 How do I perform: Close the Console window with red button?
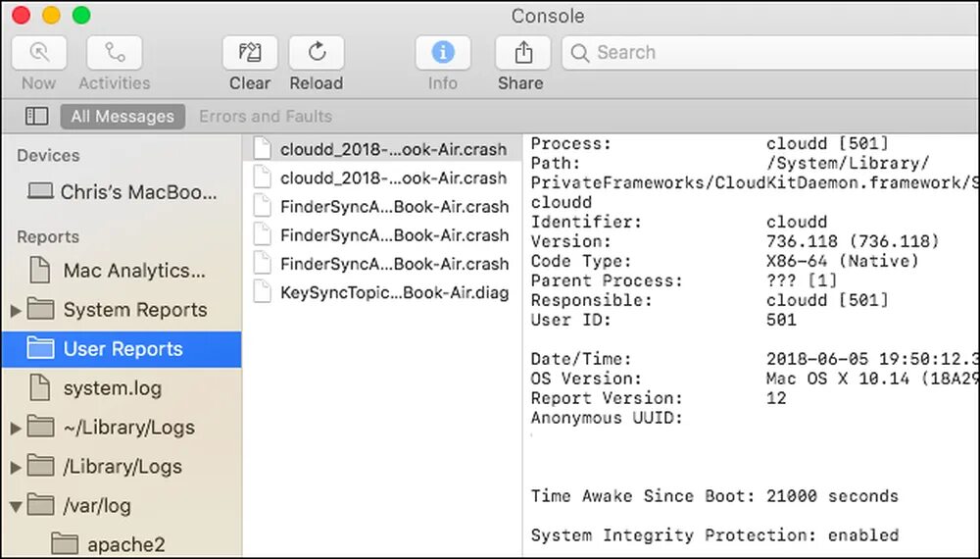pos(21,15)
